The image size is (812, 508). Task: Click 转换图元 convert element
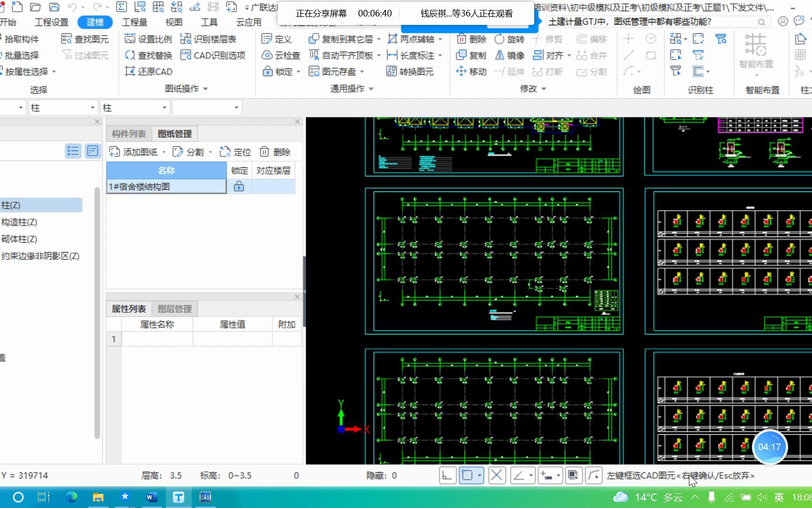pos(410,71)
